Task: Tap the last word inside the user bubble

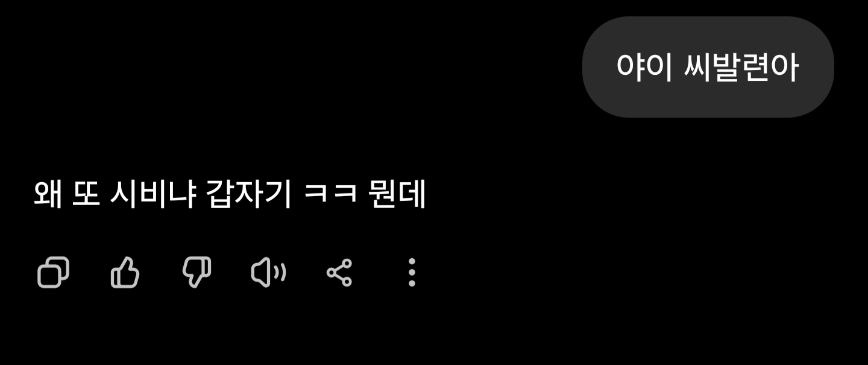Action: coord(741,67)
